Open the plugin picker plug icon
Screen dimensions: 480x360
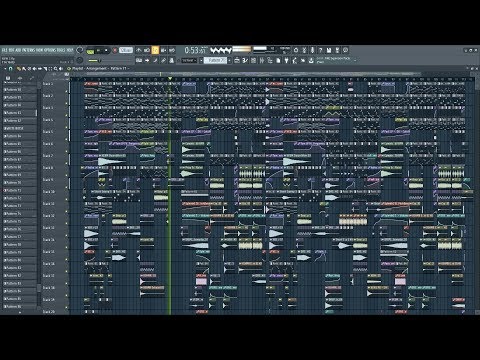[286, 60]
